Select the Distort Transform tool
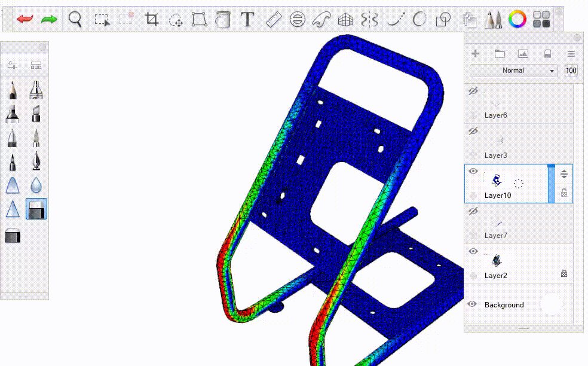The height and width of the screenshot is (366, 588). coord(199,19)
